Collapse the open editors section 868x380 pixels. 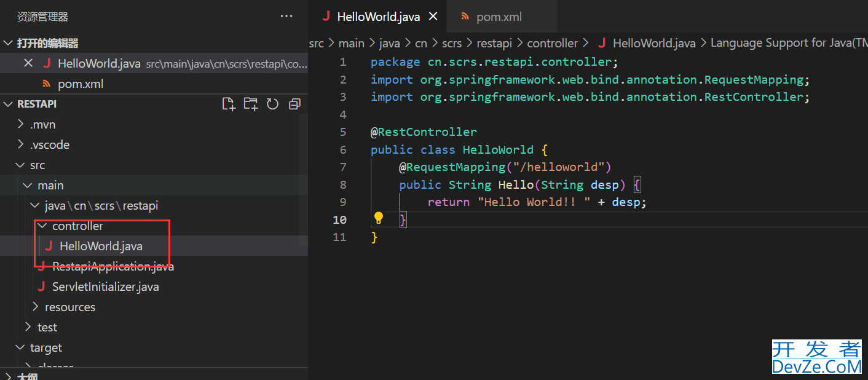coord(8,43)
